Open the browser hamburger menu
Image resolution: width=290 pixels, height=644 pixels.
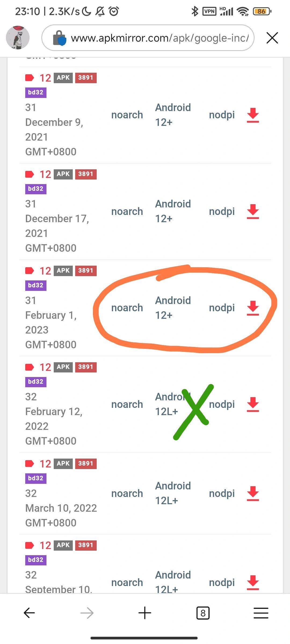pyautogui.click(x=261, y=613)
